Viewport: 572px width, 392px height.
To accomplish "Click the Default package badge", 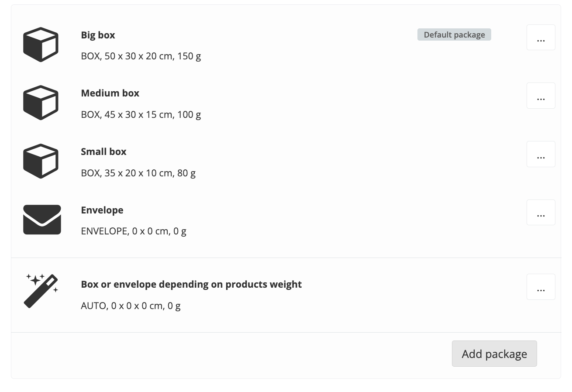I will 454,35.
